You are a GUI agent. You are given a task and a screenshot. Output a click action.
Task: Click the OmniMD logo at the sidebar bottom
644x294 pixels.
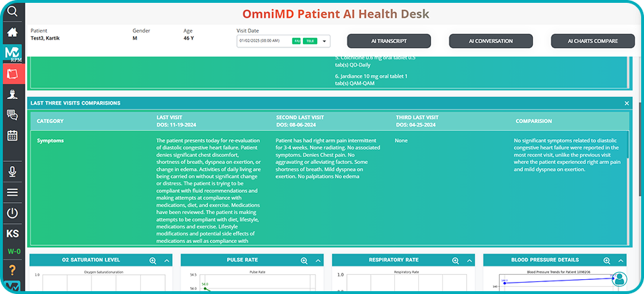pyautogui.click(x=13, y=287)
